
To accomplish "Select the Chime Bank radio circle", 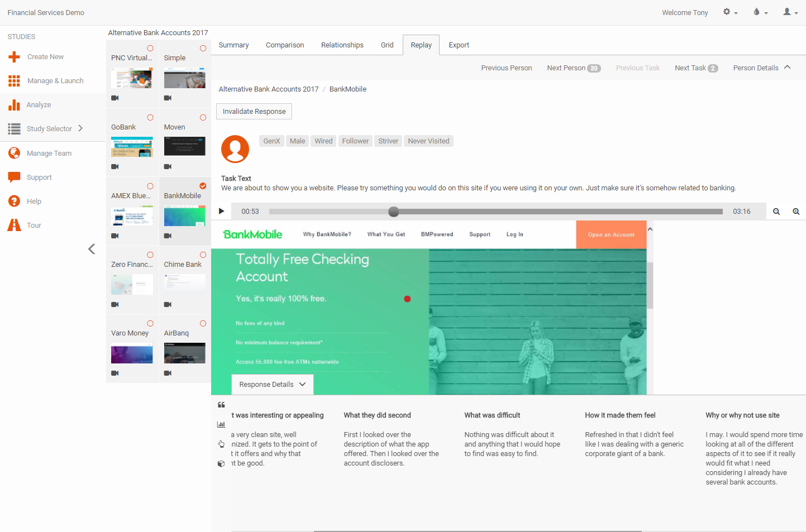I will (x=203, y=255).
